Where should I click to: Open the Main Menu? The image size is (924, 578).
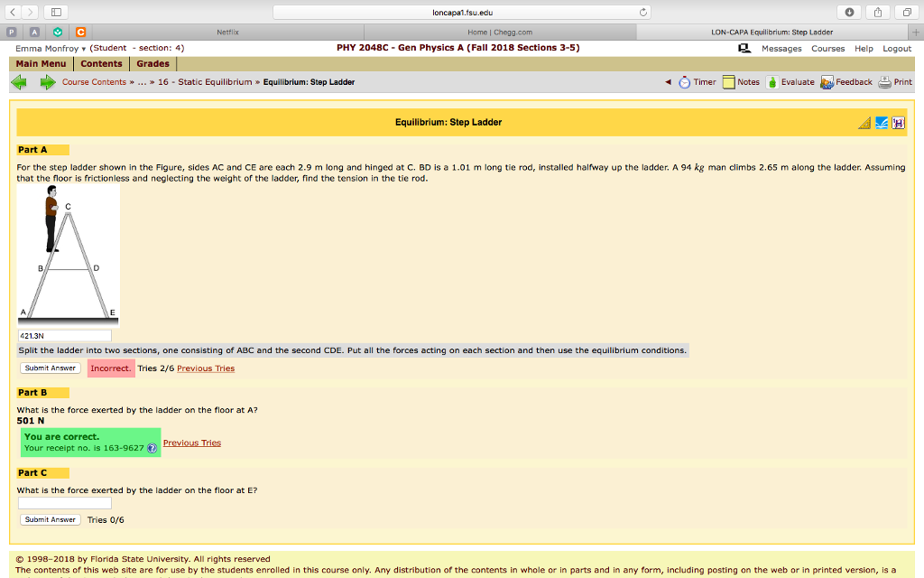(x=41, y=64)
